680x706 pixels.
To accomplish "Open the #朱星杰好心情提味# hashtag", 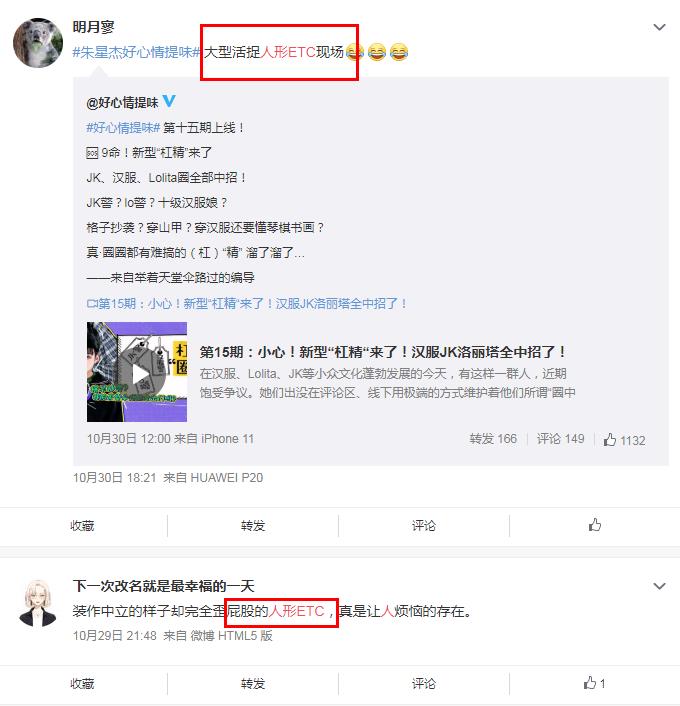I will pos(136,52).
